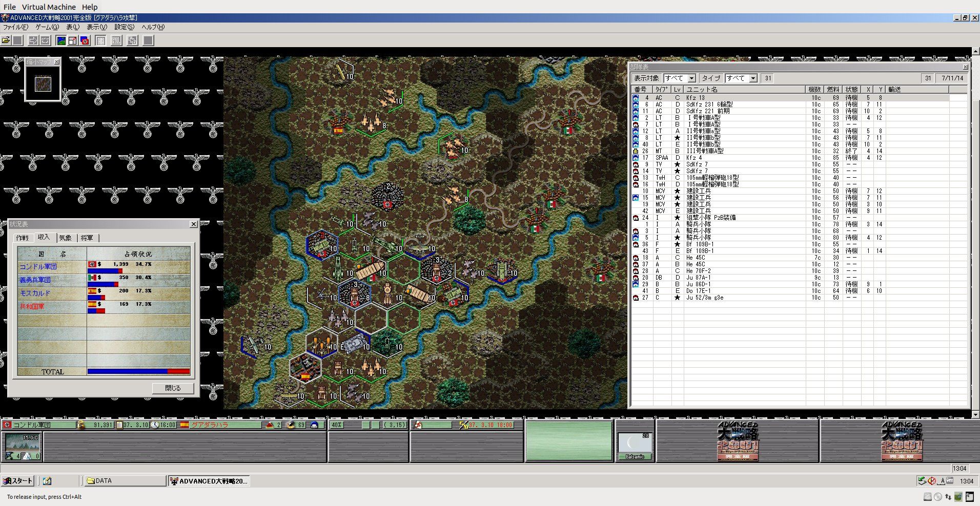This screenshot has width=980, height=506.
Task: Select the SdKfz 221 前期 unit row
Action: [x=790, y=111]
